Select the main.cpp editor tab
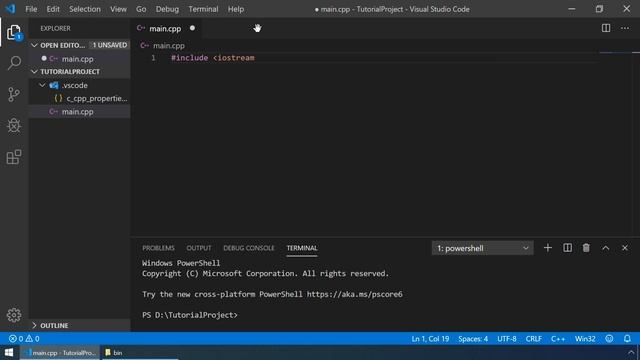The image size is (640, 360). (x=165, y=28)
